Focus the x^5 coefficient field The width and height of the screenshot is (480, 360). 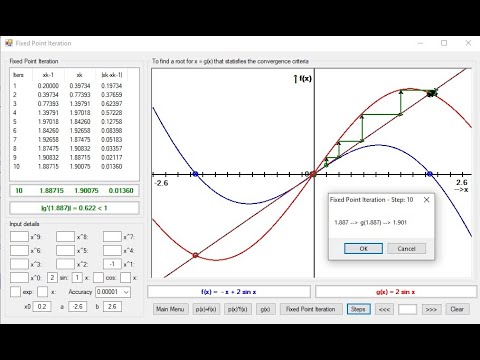65,250
